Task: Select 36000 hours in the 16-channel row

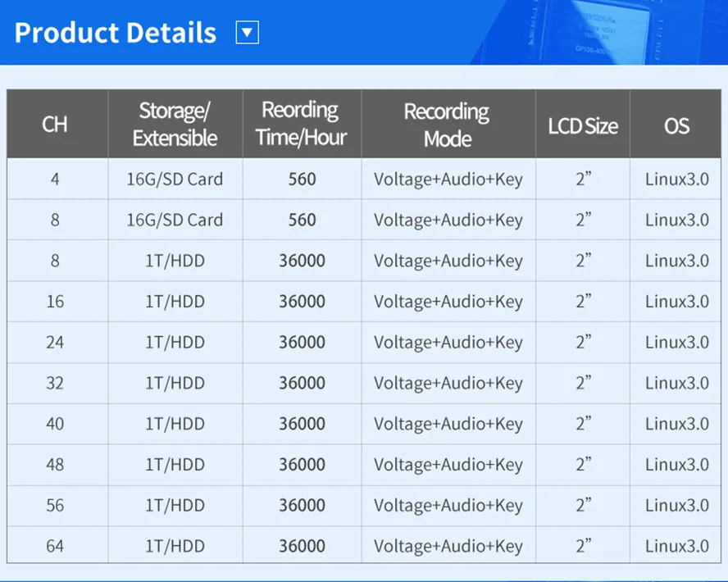Action: pyautogui.click(x=302, y=301)
